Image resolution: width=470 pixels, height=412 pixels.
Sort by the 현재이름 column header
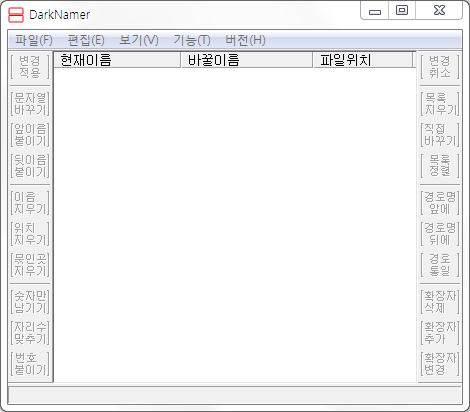(117, 60)
